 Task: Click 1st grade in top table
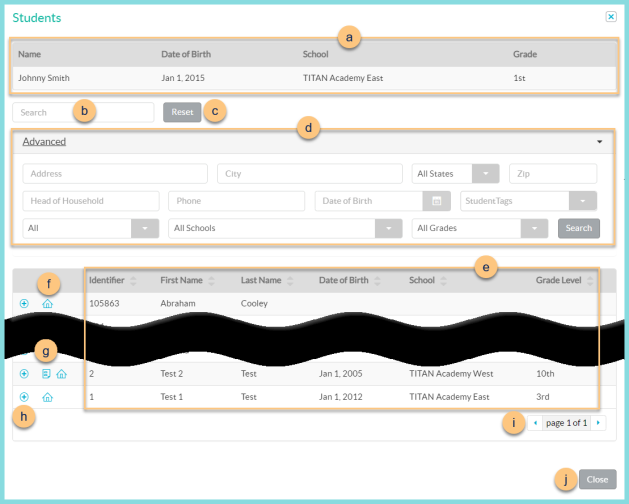[x=519, y=78]
